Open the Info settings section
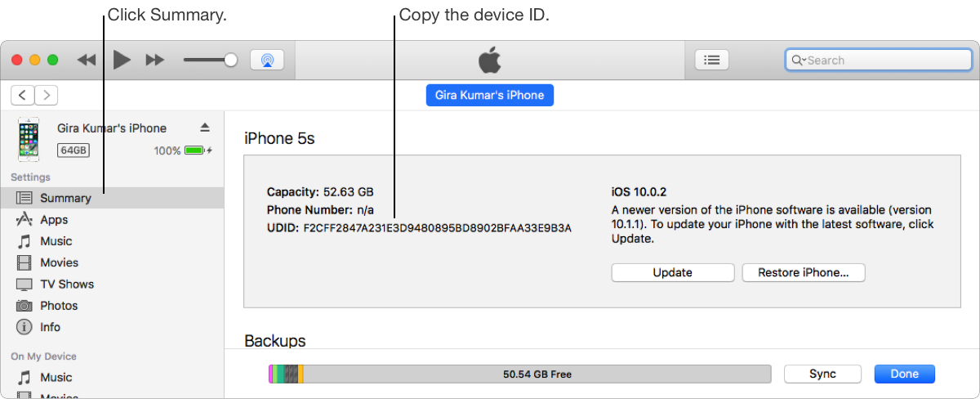Image resolution: width=980 pixels, height=399 pixels. (x=50, y=326)
